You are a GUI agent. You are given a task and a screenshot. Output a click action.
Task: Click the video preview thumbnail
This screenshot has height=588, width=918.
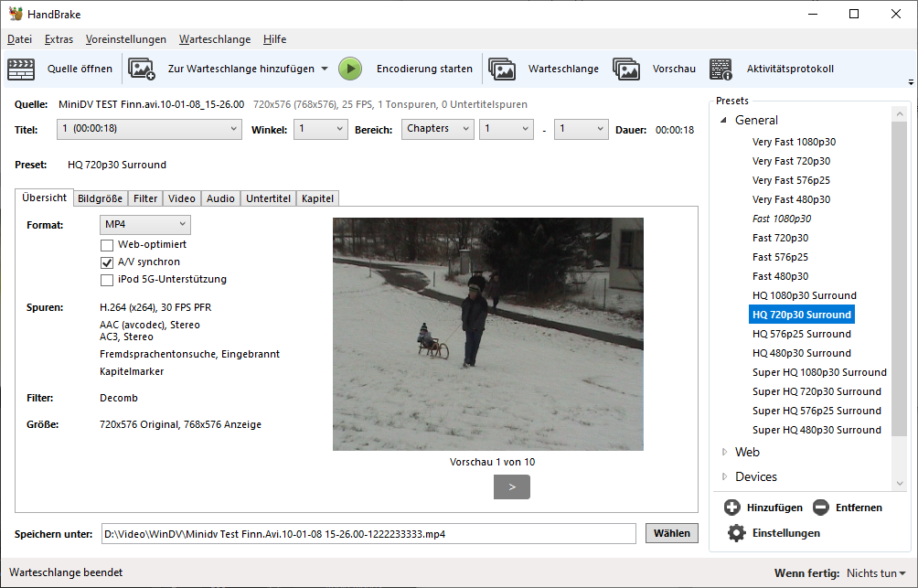pos(487,334)
